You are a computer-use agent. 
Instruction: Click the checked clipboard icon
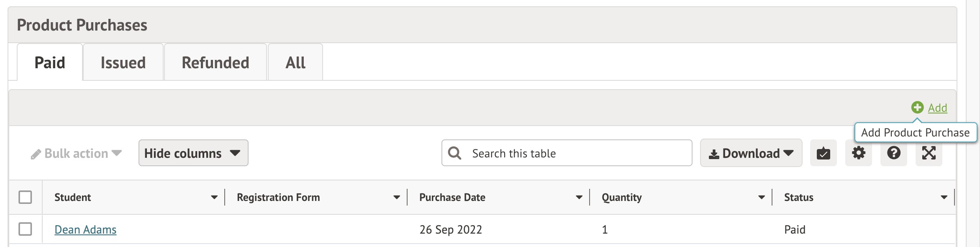pyautogui.click(x=823, y=153)
